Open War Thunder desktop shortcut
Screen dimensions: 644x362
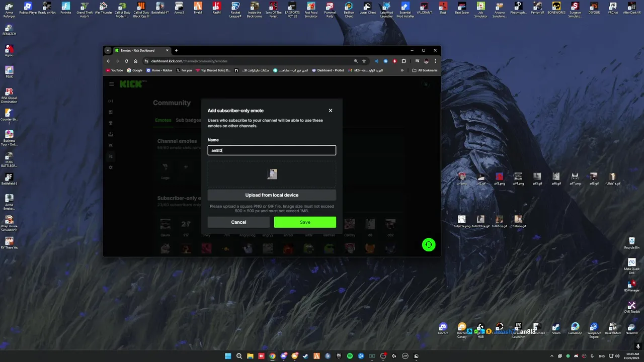[x=103, y=9]
